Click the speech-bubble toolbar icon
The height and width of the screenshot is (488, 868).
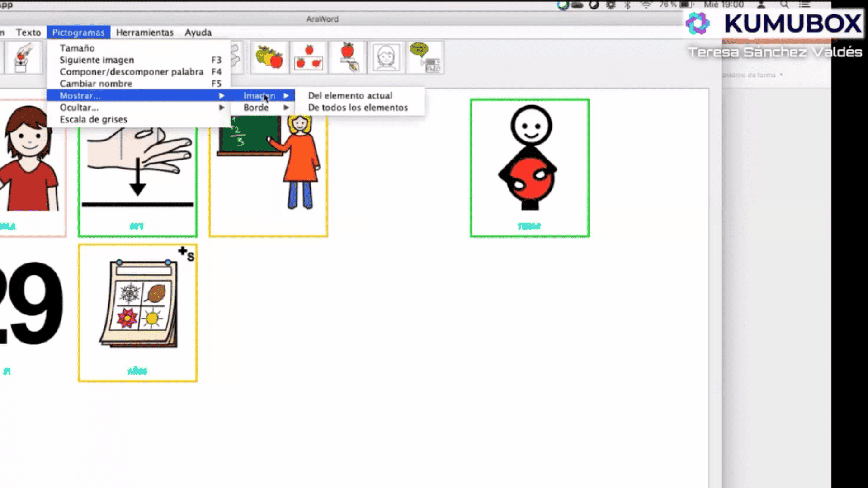[425, 57]
